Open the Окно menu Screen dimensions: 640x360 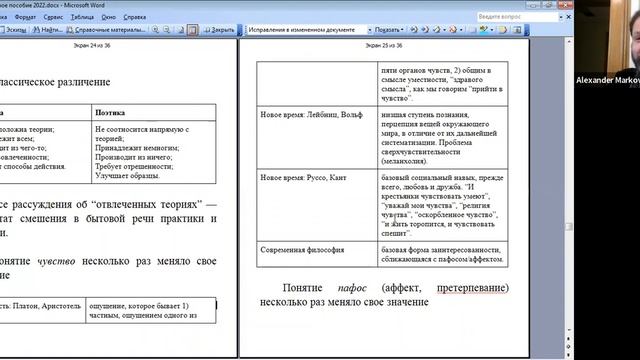(x=108, y=17)
